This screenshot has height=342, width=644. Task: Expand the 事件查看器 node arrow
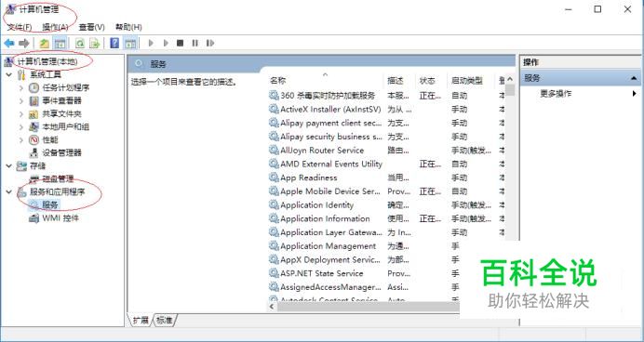(21, 101)
